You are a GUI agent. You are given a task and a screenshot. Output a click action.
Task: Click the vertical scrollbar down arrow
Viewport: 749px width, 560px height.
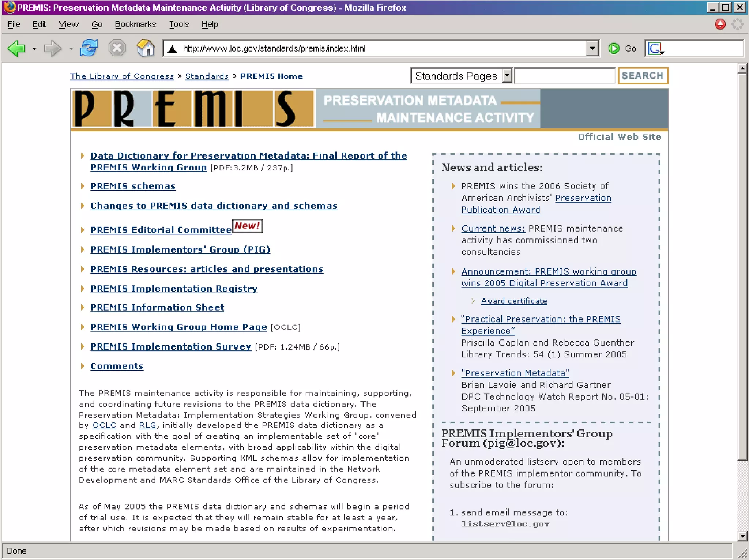(x=742, y=537)
